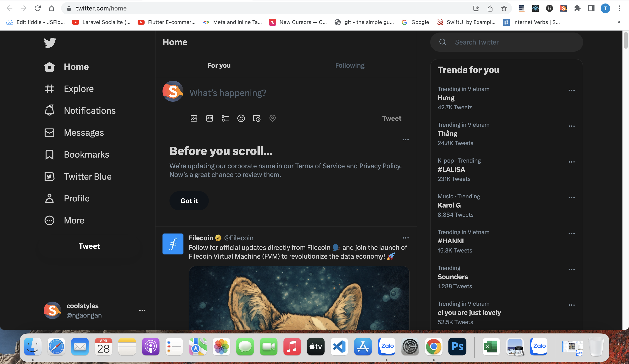Dismiss the notice with Got it

(x=189, y=201)
